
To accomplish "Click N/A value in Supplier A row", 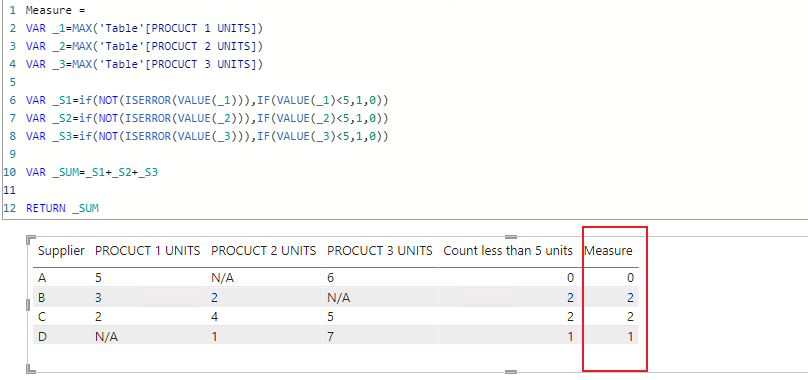I will coord(223,278).
